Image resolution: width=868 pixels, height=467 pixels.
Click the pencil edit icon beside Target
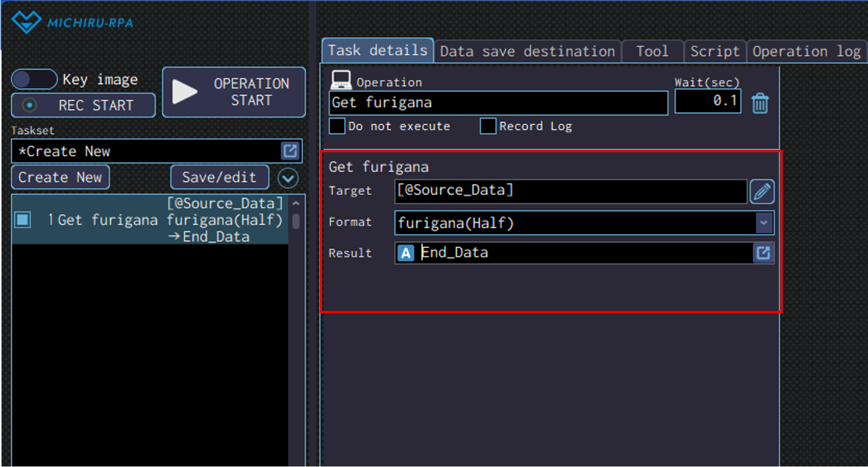[761, 192]
